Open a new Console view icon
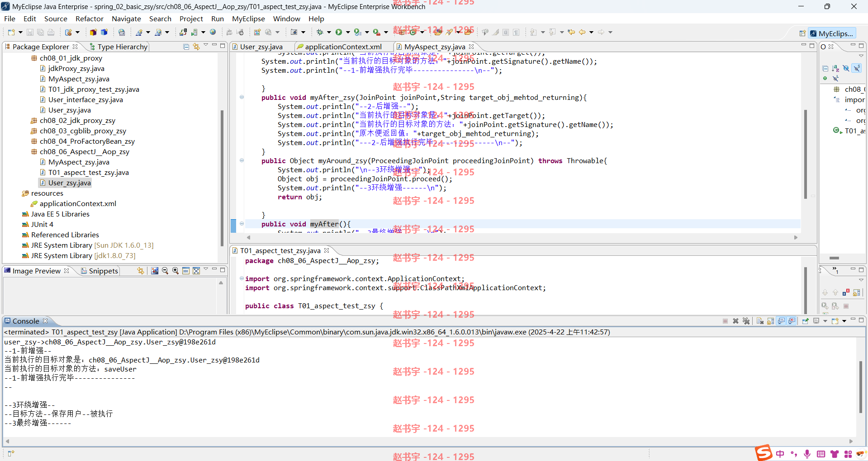Image resolution: width=868 pixels, height=461 pixels. click(835, 321)
